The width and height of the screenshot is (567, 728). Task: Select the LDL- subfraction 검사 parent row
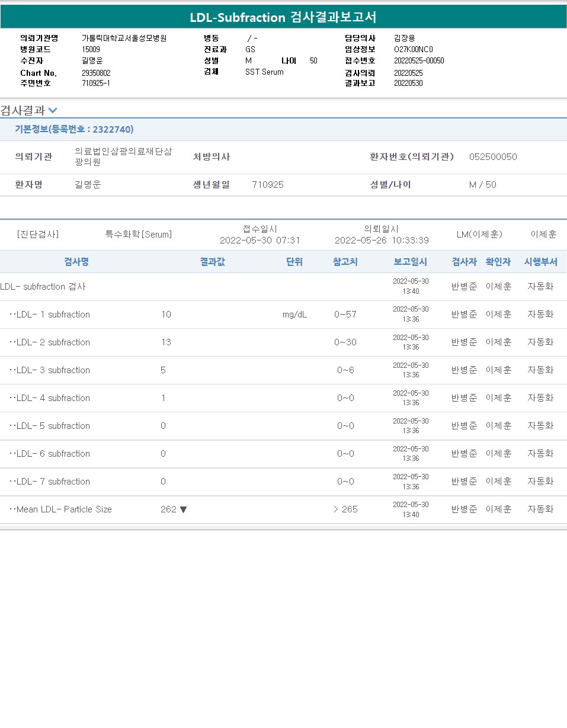[43, 287]
